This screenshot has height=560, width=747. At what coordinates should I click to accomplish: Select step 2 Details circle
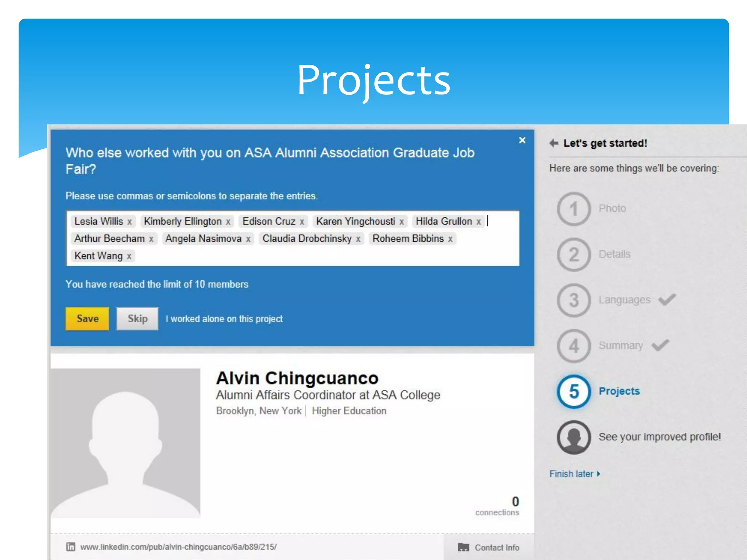pyautogui.click(x=574, y=254)
